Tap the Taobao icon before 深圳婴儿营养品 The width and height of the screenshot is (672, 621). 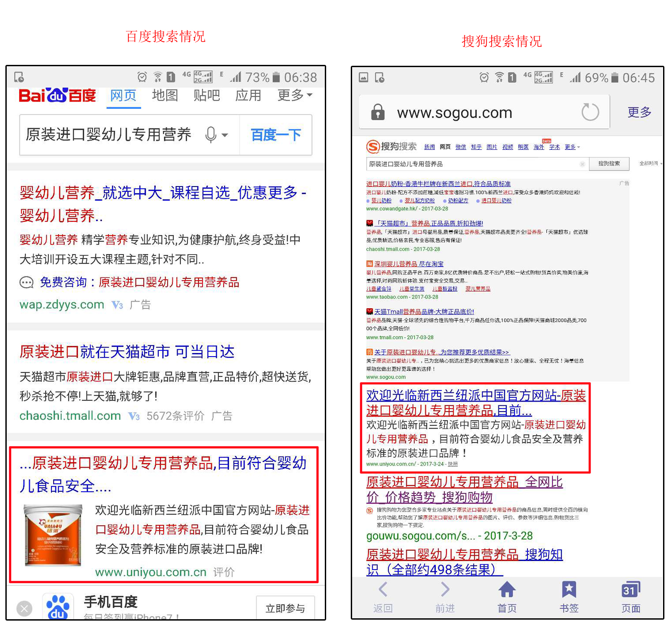[x=370, y=264]
